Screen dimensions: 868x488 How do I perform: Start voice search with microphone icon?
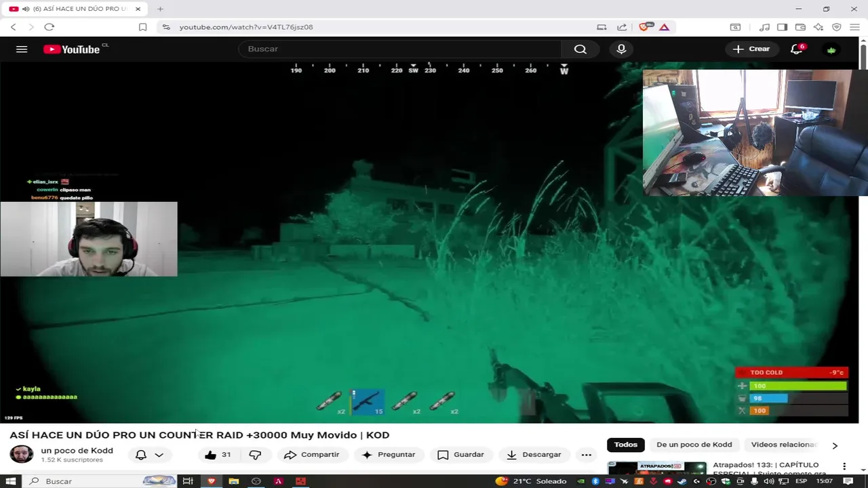[x=621, y=49]
